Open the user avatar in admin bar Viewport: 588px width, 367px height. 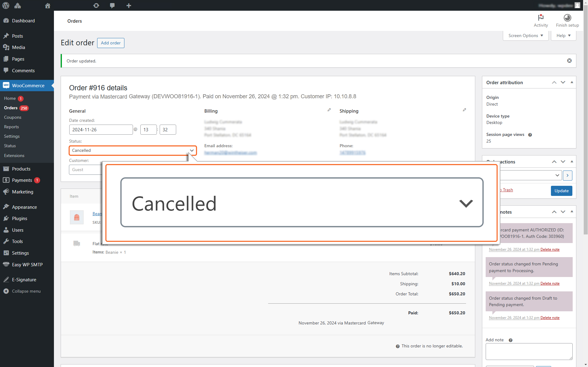tap(577, 6)
